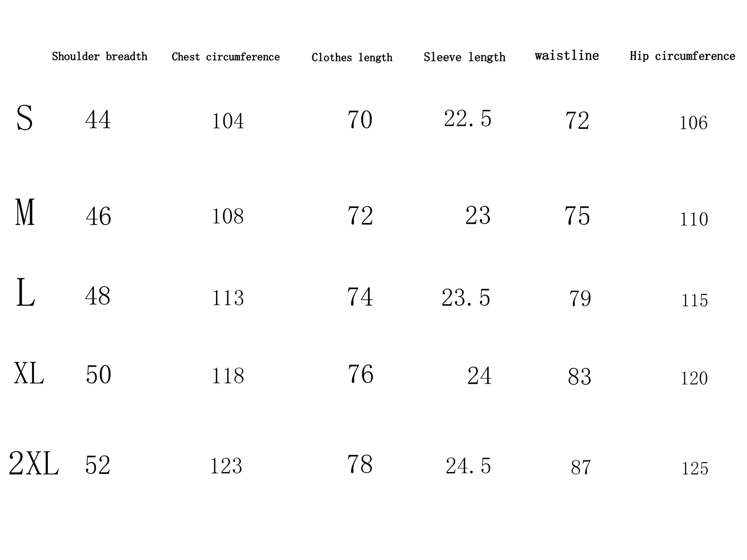The width and height of the screenshot is (747, 560).
Task: Click the XL size row label
Action: 29,373
